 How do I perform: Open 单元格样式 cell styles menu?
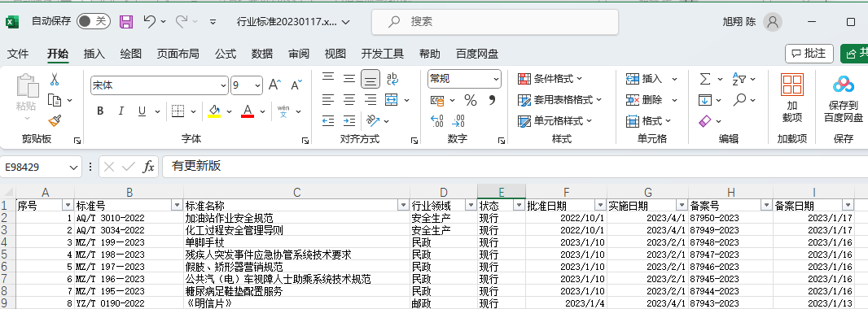click(555, 120)
